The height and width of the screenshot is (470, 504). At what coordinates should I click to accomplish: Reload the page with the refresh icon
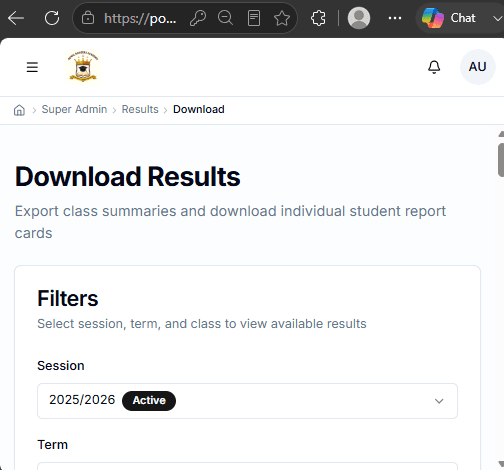point(52,18)
